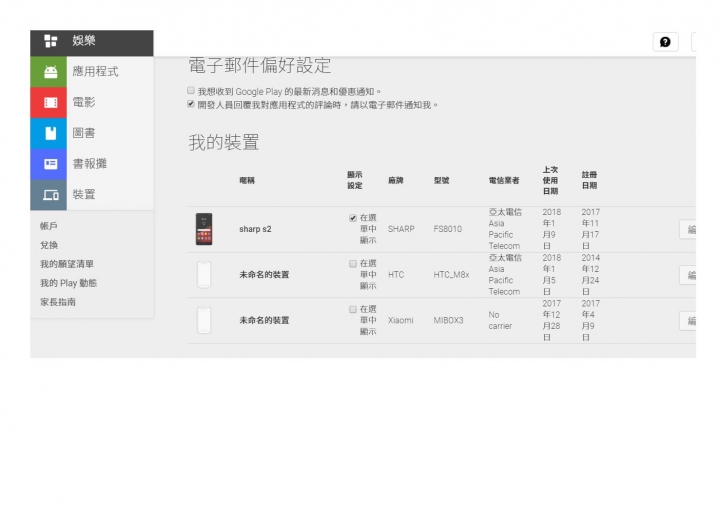Click the sharp s2 phone thumbnail
This screenshot has height=509, width=720.
click(x=204, y=229)
